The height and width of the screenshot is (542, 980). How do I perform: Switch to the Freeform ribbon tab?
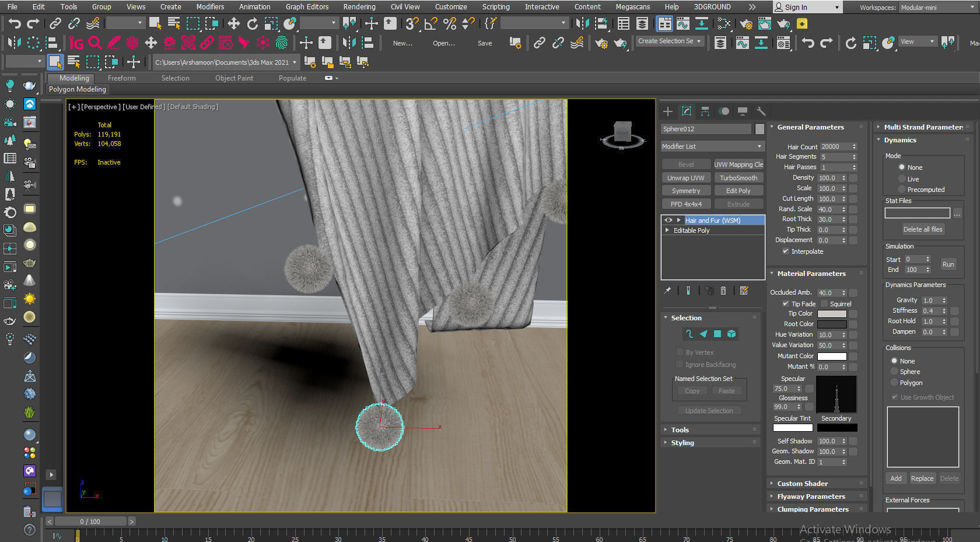click(121, 78)
